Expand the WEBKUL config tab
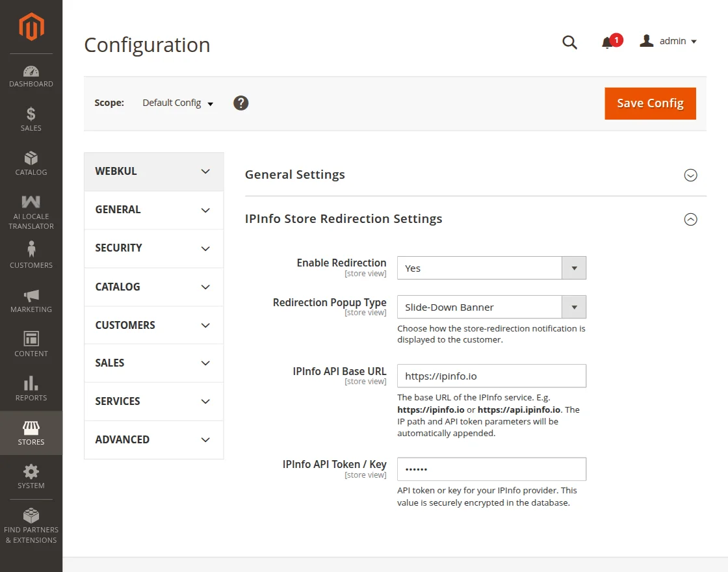 click(x=153, y=172)
